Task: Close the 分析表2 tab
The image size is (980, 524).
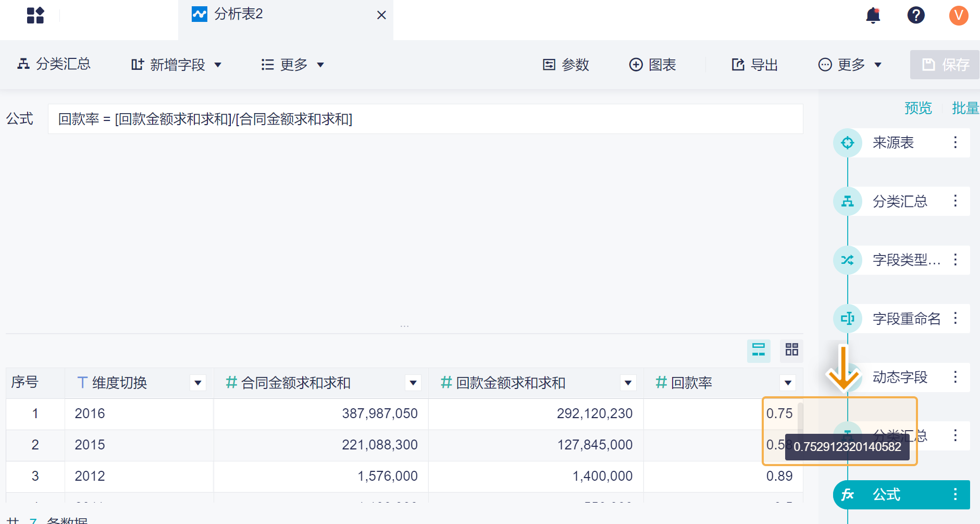Action: 381,15
